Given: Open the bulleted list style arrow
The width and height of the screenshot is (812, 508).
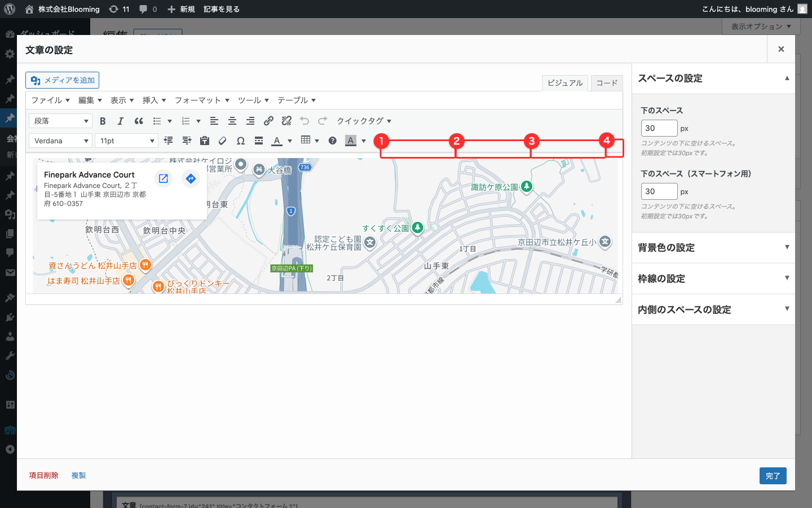Looking at the screenshot, I should click(170, 121).
